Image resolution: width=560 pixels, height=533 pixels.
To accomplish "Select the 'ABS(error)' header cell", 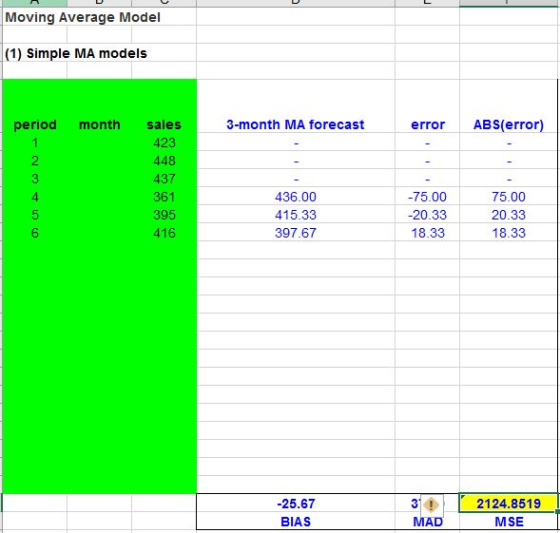I will pyautogui.click(x=508, y=125).
